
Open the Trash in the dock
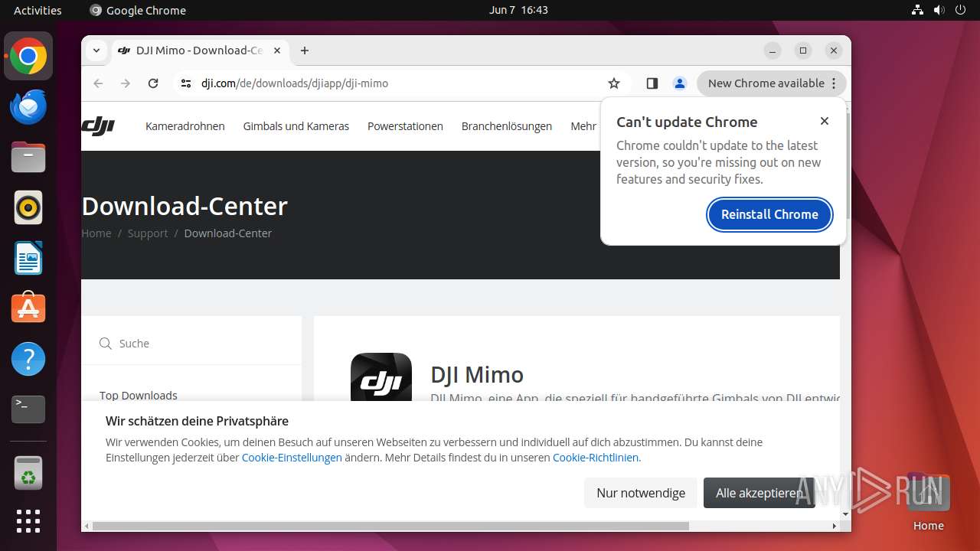[28, 473]
